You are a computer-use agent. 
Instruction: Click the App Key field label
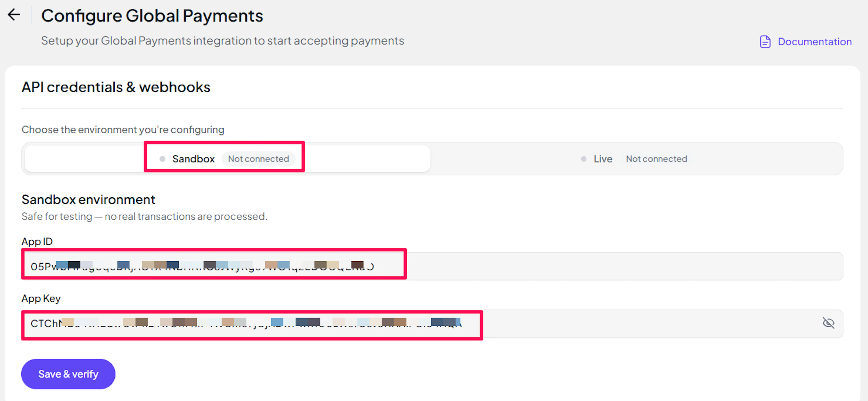click(x=41, y=298)
